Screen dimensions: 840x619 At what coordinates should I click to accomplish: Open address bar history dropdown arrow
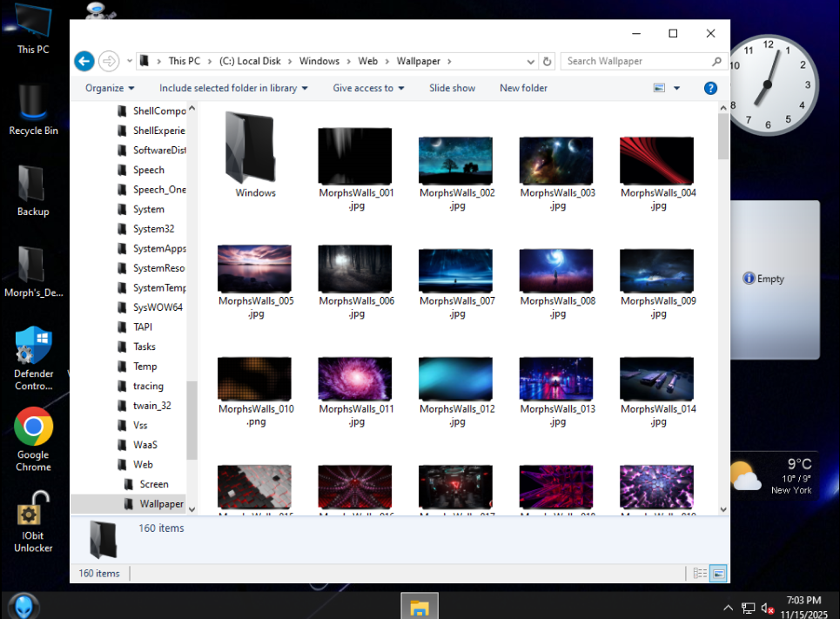tap(531, 61)
